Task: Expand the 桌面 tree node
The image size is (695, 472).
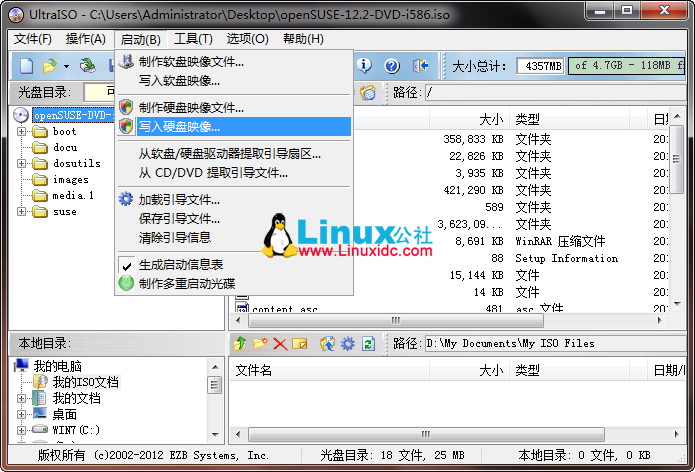Action: [x=21, y=414]
